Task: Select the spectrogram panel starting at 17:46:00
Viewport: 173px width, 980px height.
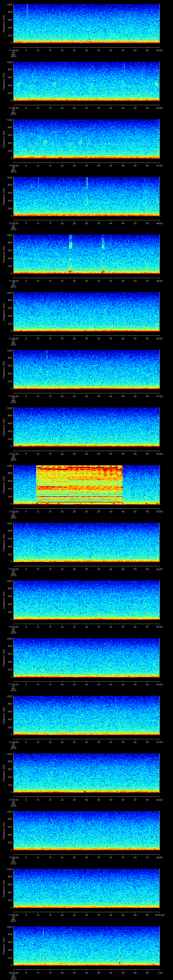Action: click(86, 139)
